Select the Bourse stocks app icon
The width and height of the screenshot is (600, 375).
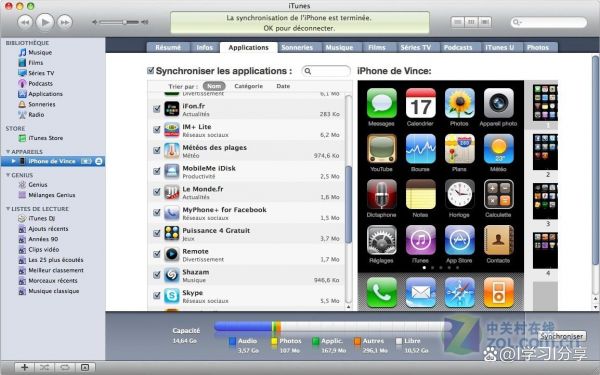click(421, 148)
